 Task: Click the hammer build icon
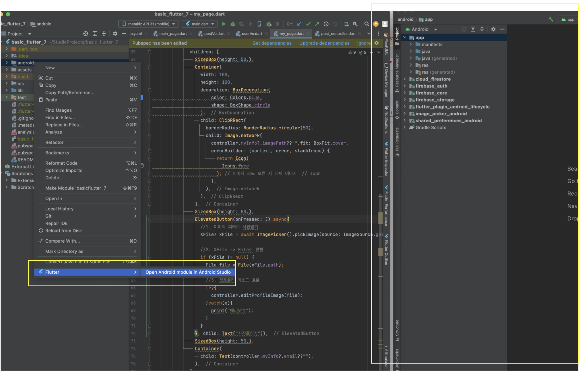coord(551,19)
